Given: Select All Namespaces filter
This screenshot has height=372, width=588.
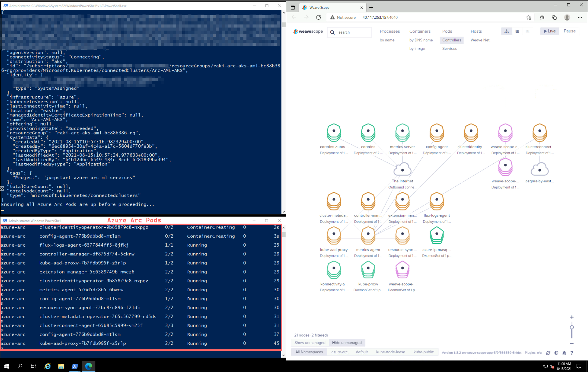Looking at the screenshot, I should click(309, 352).
